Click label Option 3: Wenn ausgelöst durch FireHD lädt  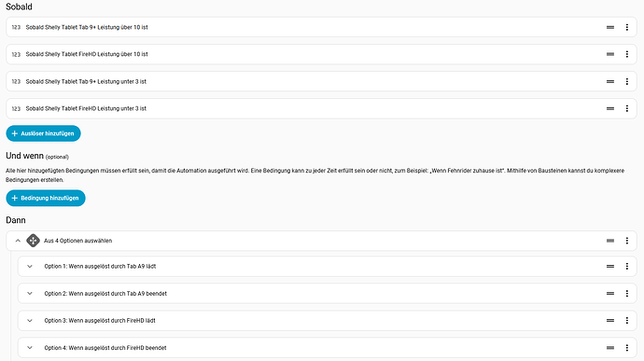click(100, 320)
